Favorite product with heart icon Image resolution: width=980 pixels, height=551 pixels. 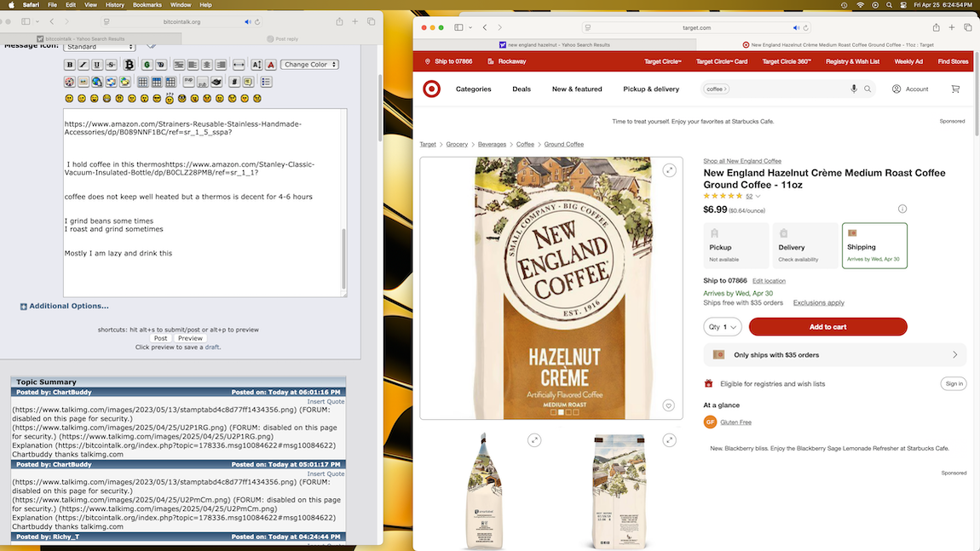pyautogui.click(x=669, y=405)
